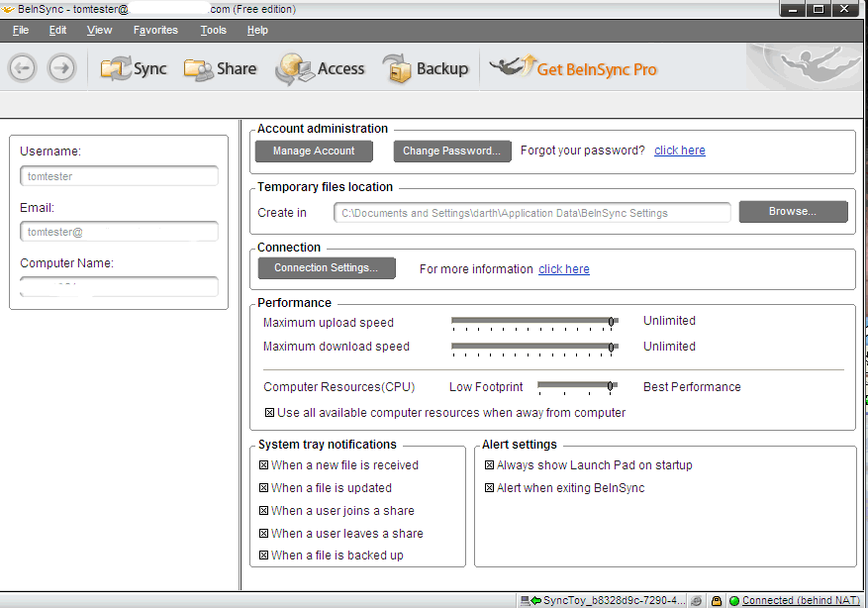Screen dimensions: 868x608
Task: Click Get BeInSync Pro upgrade banner
Action: 573,68
